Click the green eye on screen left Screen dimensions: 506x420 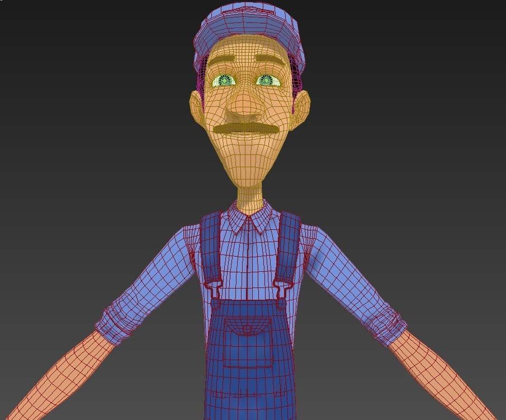click(x=223, y=80)
